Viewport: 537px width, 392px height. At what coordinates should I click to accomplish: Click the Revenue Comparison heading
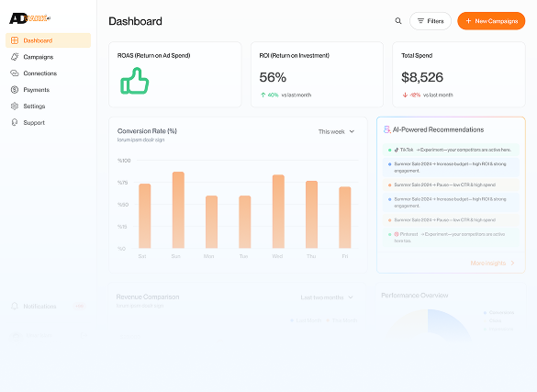point(148,297)
